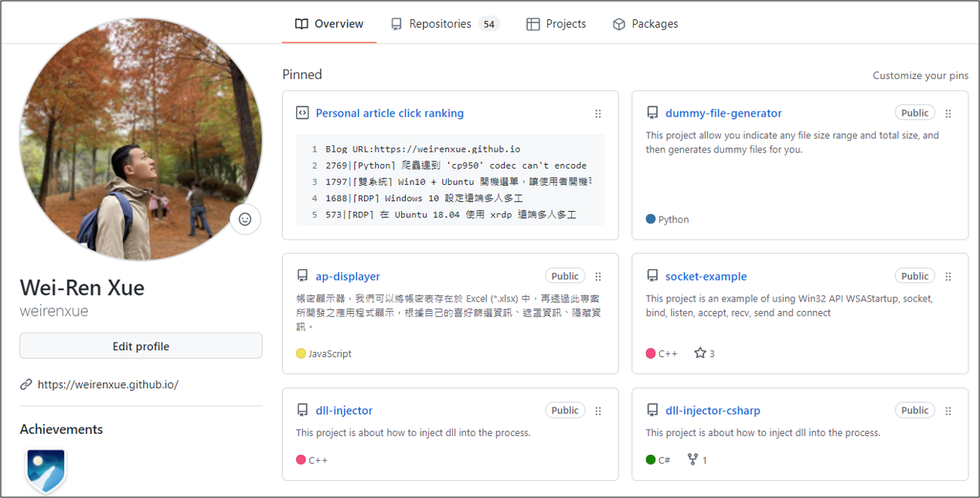Click the gist code icon beside Personal article
980x498 pixels.
pyautogui.click(x=302, y=114)
